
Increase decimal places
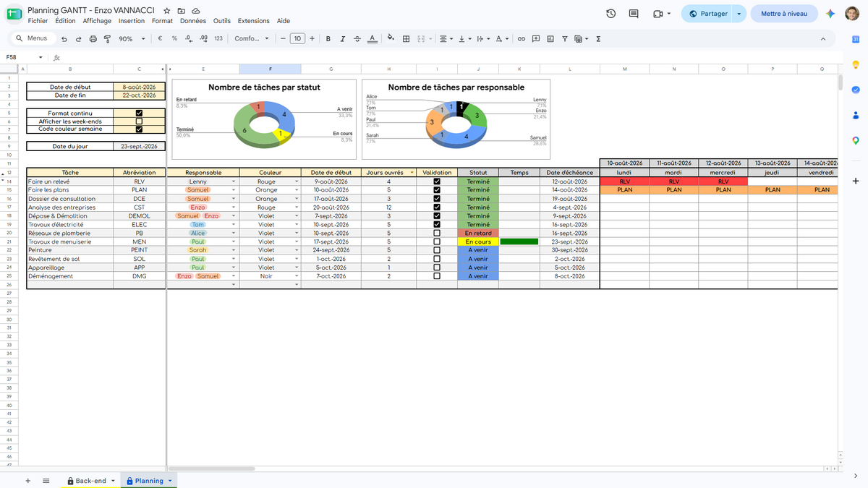pyautogui.click(x=203, y=39)
